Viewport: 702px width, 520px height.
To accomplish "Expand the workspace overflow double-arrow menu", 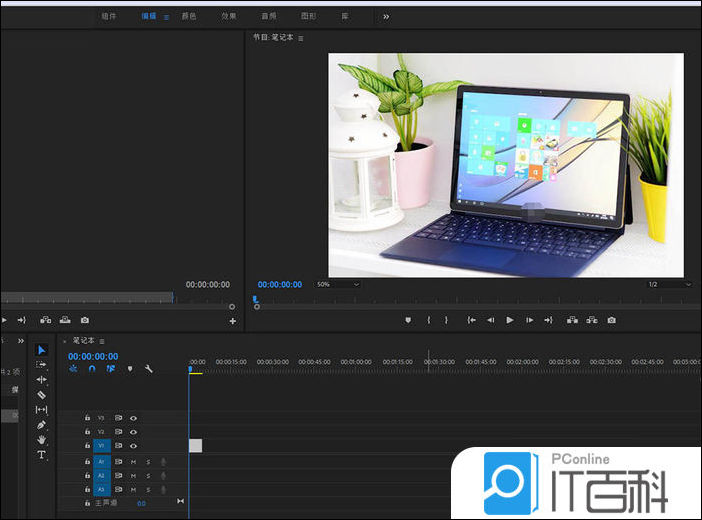I will coord(386,16).
